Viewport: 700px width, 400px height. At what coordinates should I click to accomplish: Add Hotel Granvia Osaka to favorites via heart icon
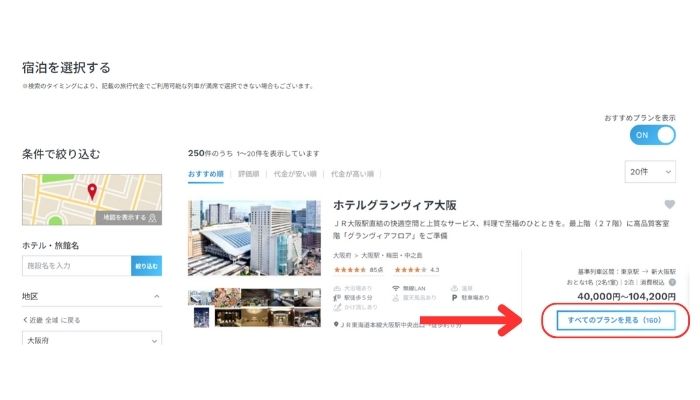(x=669, y=204)
